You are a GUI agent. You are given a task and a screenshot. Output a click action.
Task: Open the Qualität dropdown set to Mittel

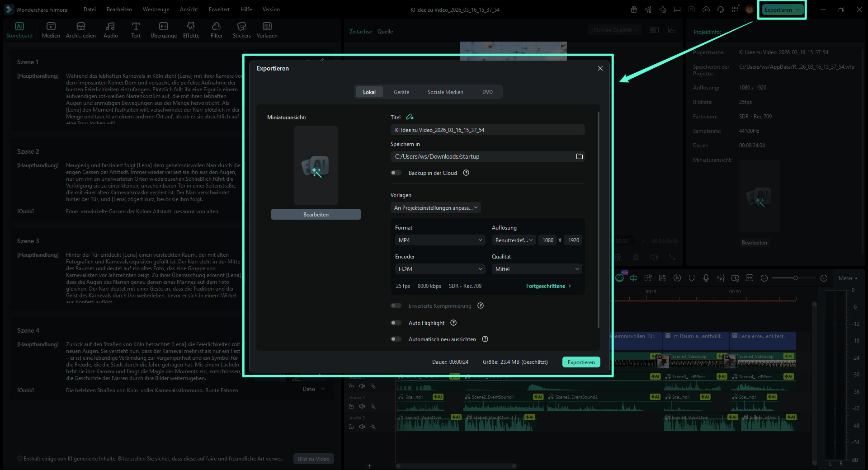536,269
